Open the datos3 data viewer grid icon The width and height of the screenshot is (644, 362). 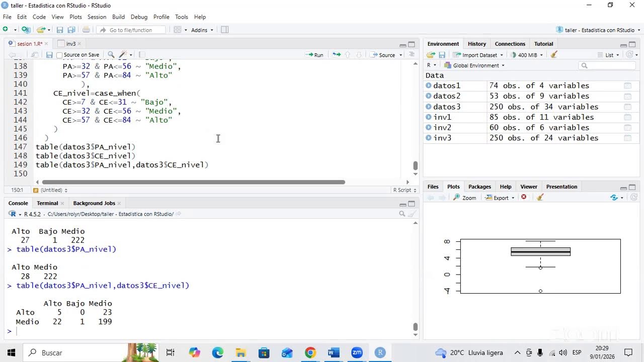coord(627,107)
